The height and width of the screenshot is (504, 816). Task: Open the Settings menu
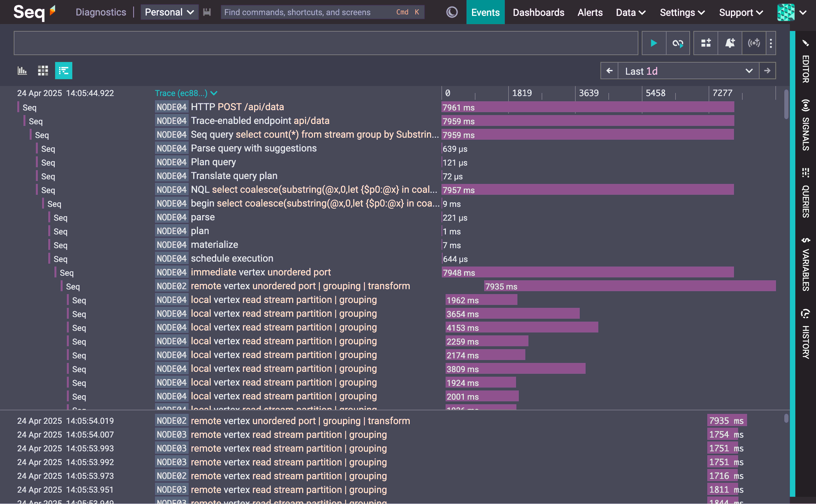[682, 12]
